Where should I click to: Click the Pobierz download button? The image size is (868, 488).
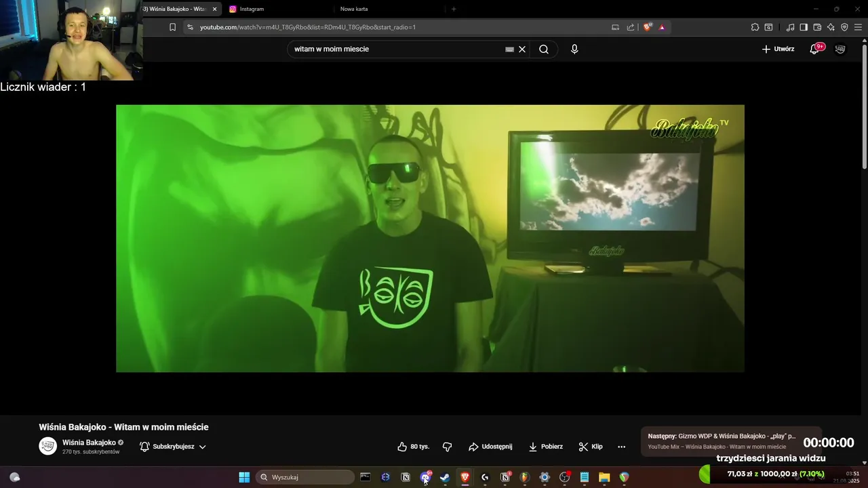(546, 447)
